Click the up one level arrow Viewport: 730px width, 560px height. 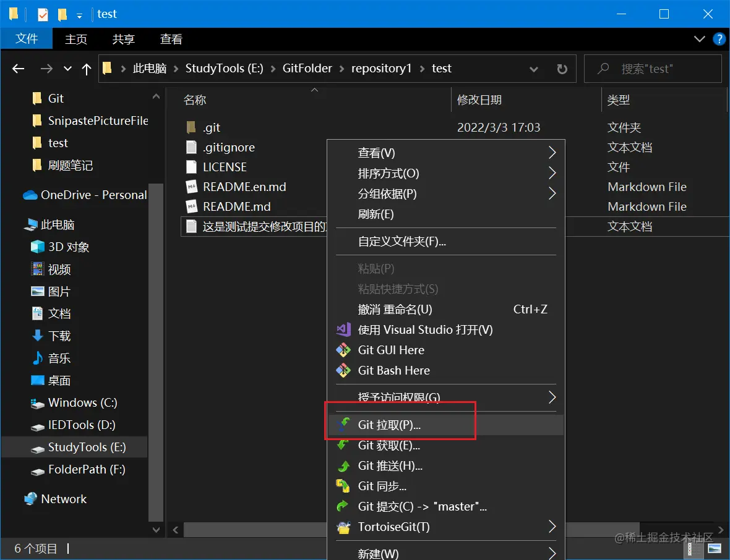click(86, 69)
